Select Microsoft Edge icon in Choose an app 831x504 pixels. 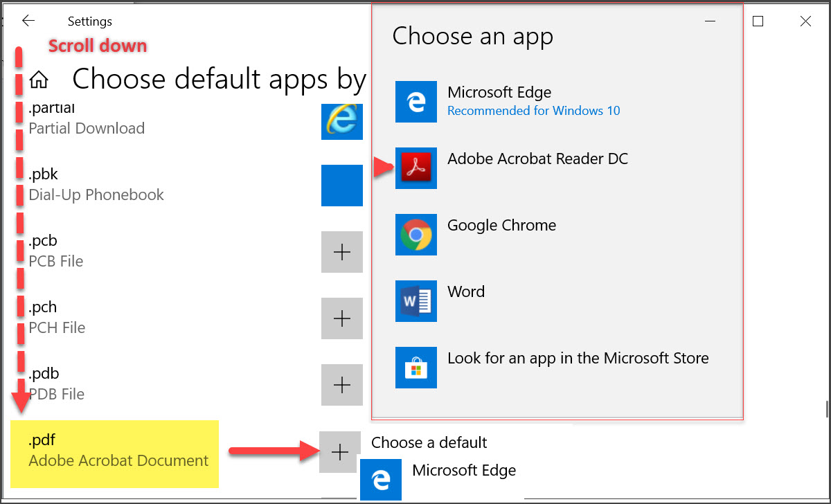(416, 102)
